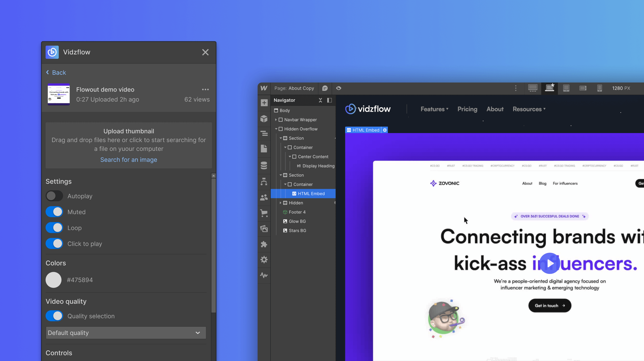Enable Autoplay in Vidzflow settings

tap(54, 196)
